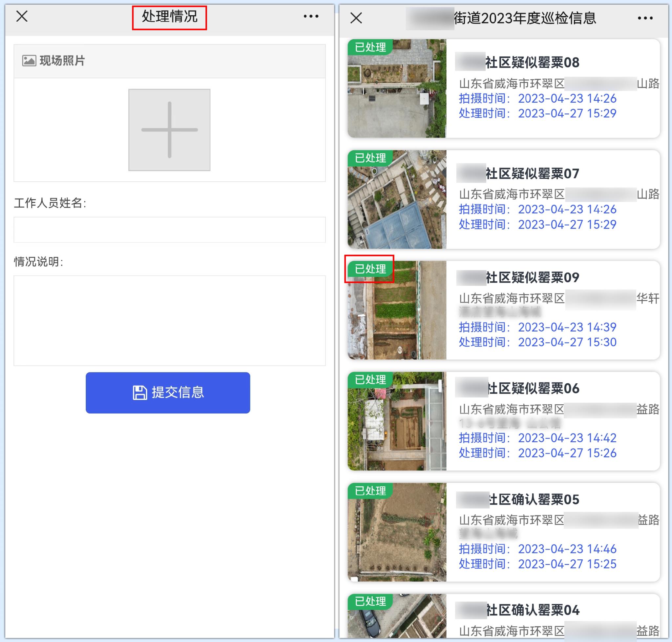Select the title 社区疑似罂粟08
The height and width of the screenshot is (642, 672).
tap(532, 63)
